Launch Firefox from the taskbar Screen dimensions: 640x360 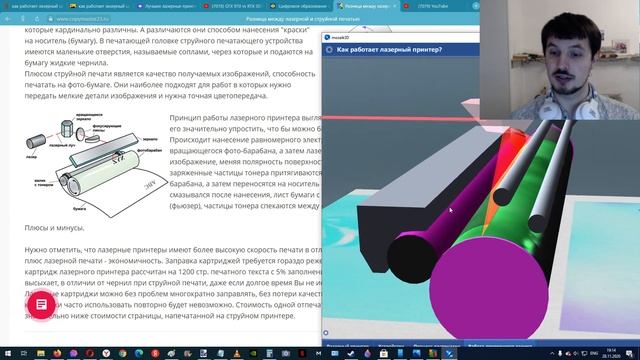click(x=57, y=353)
